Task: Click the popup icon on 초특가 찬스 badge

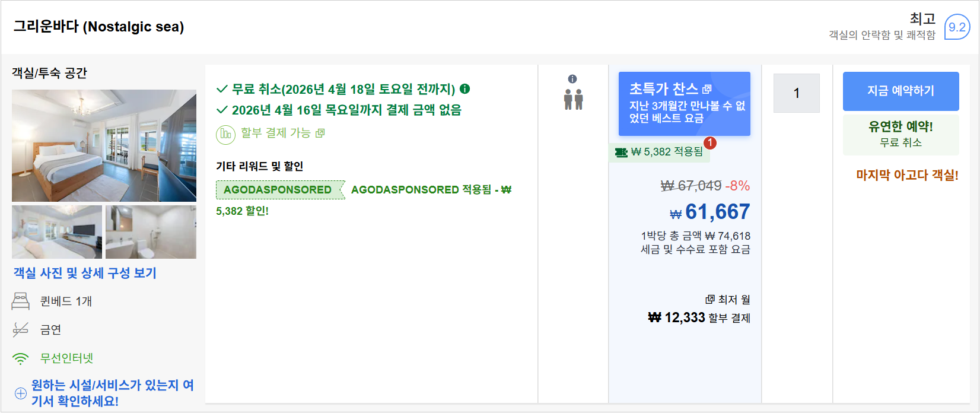Action: coord(706,89)
